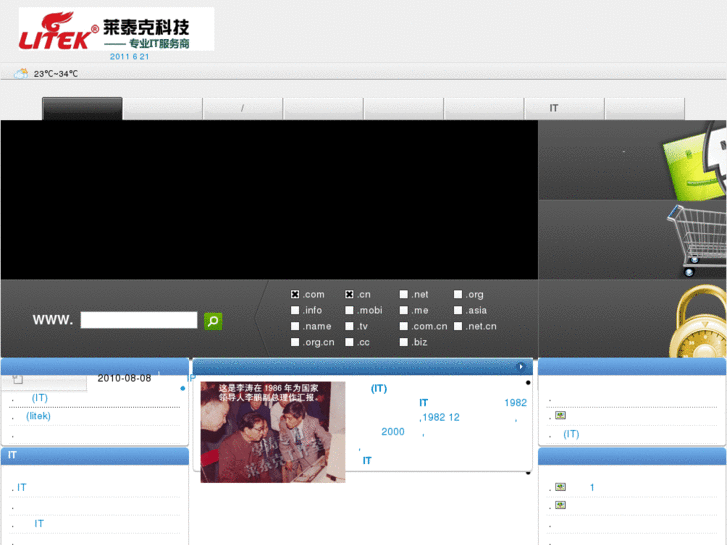Tick the .org.cn domain checkbox
The height and width of the screenshot is (545, 727).
click(x=295, y=342)
